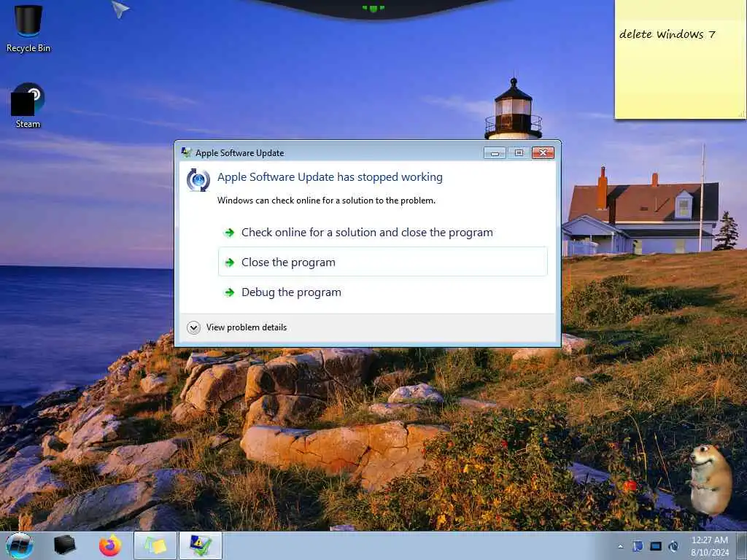Click the Apple Software Update dialog icon

click(198, 180)
